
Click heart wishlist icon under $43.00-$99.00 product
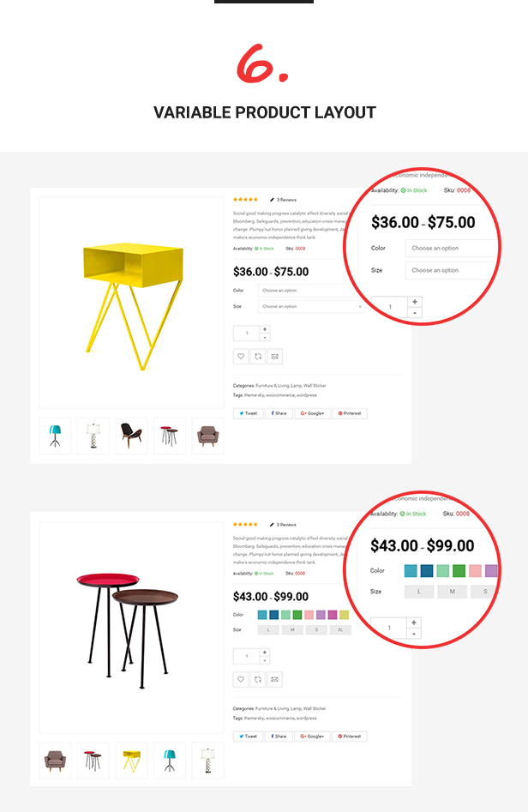click(x=241, y=679)
